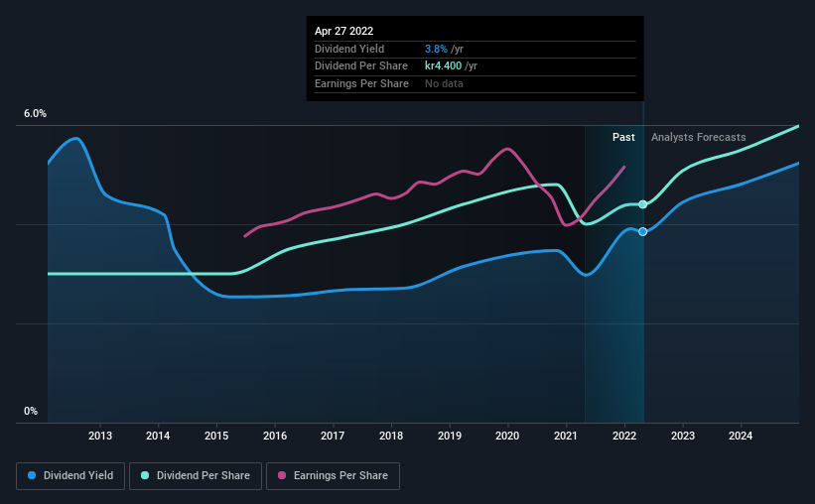Select the 2013 x-axis label

pos(100,436)
